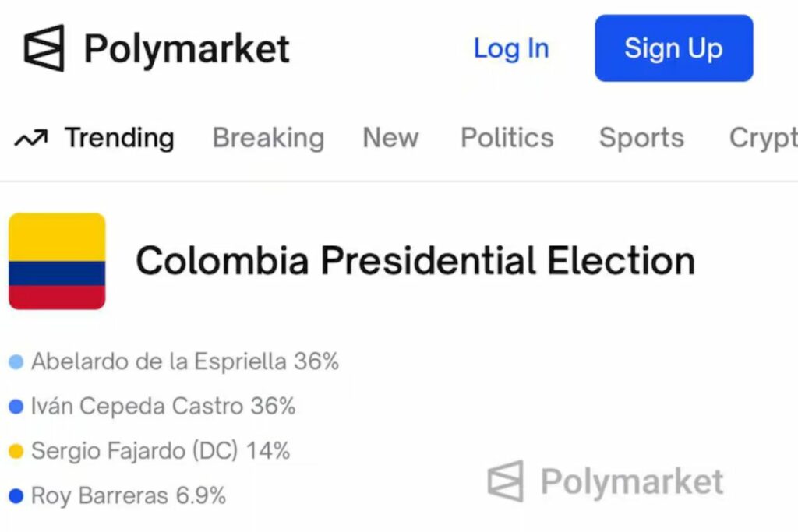Select the Sports tab

[x=641, y=139]
